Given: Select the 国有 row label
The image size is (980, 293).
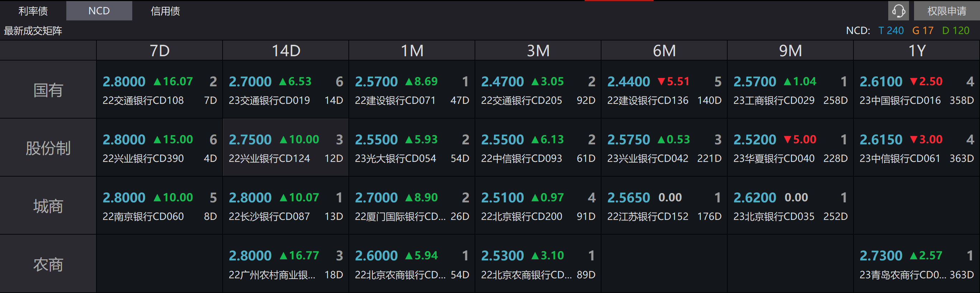Looking at the screenshot, I should (x=48, y=90).
